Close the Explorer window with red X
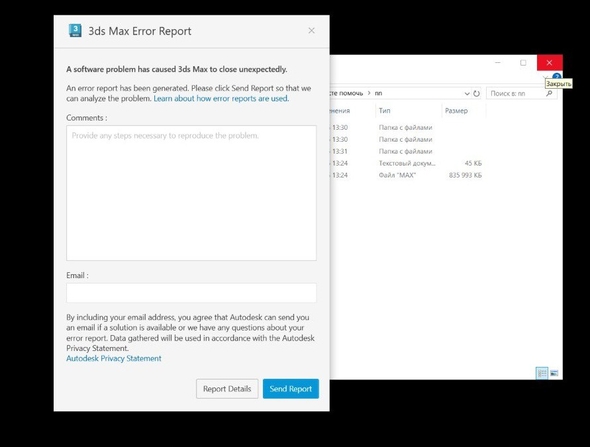This screenshot has width=590, height=447. [549, 62]
